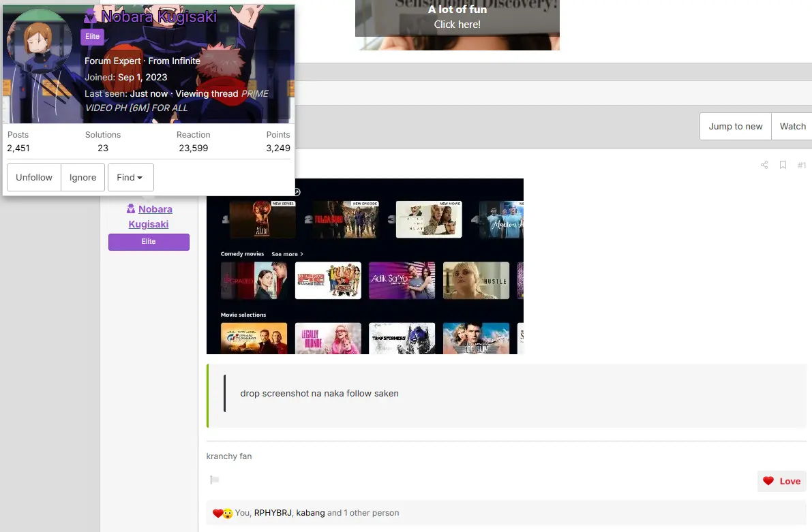The height and width of the screenshot is (532, 812).
Task: Open the PRIME VIDEO PH thread link
Action: [177, 100]
